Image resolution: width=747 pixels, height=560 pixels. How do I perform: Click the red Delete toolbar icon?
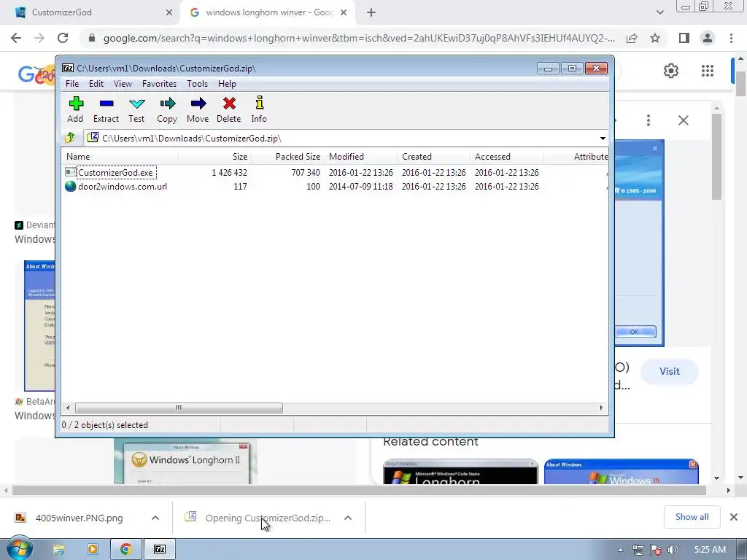point(228,110)
